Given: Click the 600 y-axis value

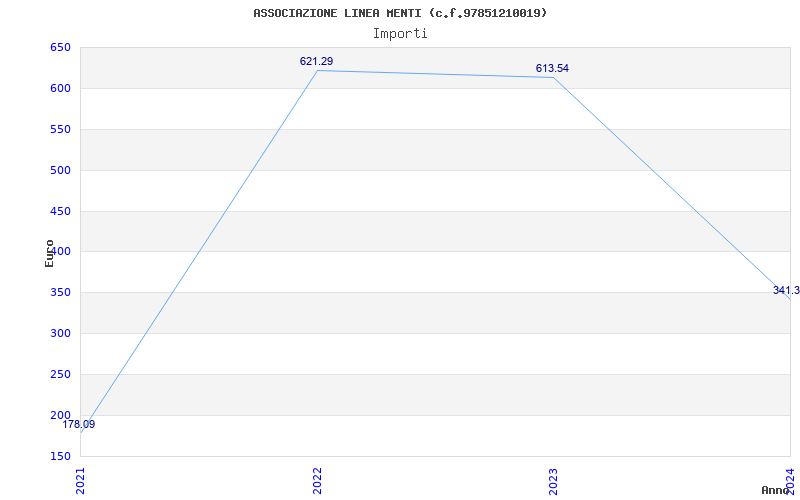Looking at the screenshot, I should (x=60, y=88).
